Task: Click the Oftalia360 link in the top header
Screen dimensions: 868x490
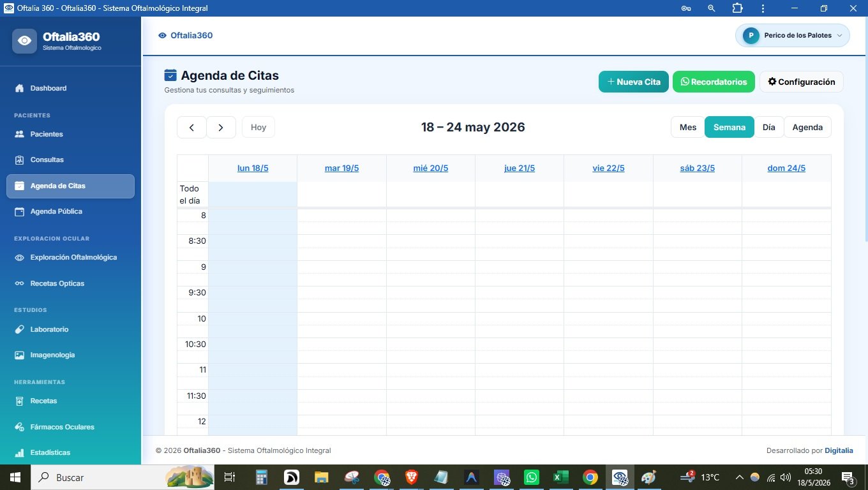Action: 186,36
